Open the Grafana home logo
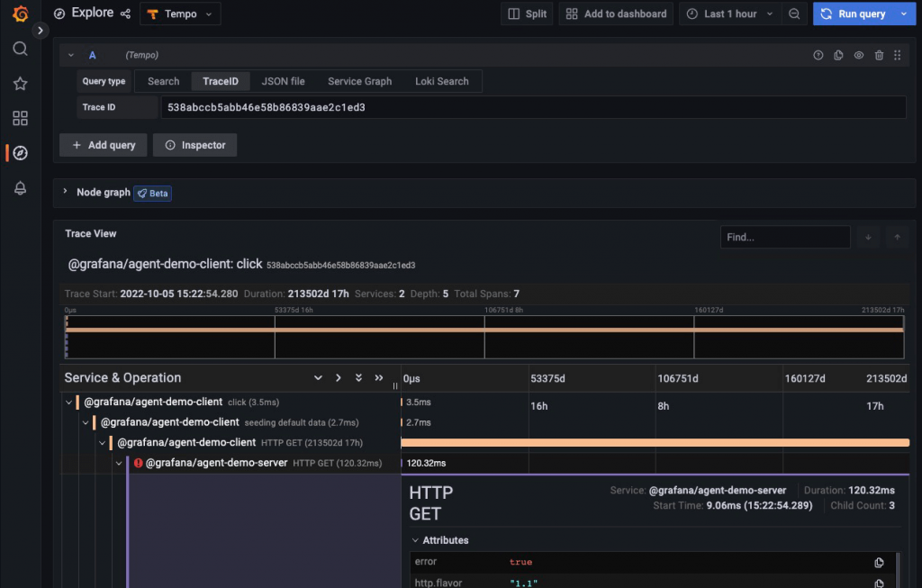Screen dimensions: 922x588 (20, 14)
